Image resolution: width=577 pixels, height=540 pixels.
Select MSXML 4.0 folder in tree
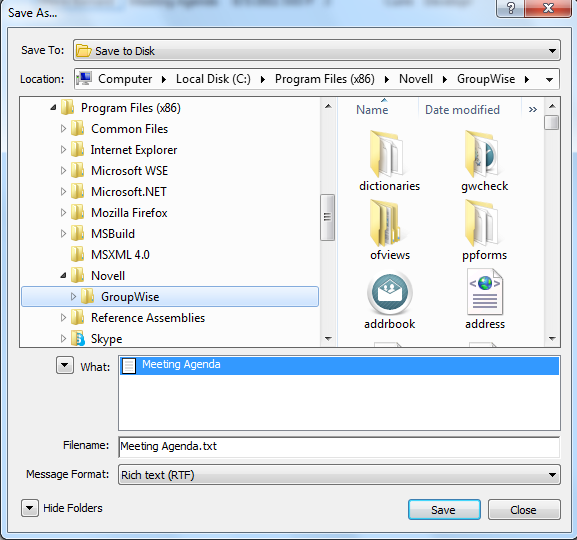(120, 255)
